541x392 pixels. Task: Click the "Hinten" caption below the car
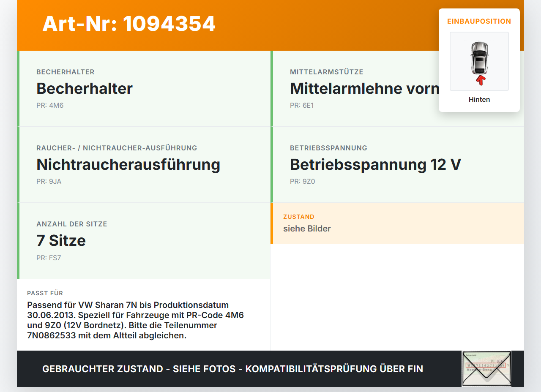479,100
